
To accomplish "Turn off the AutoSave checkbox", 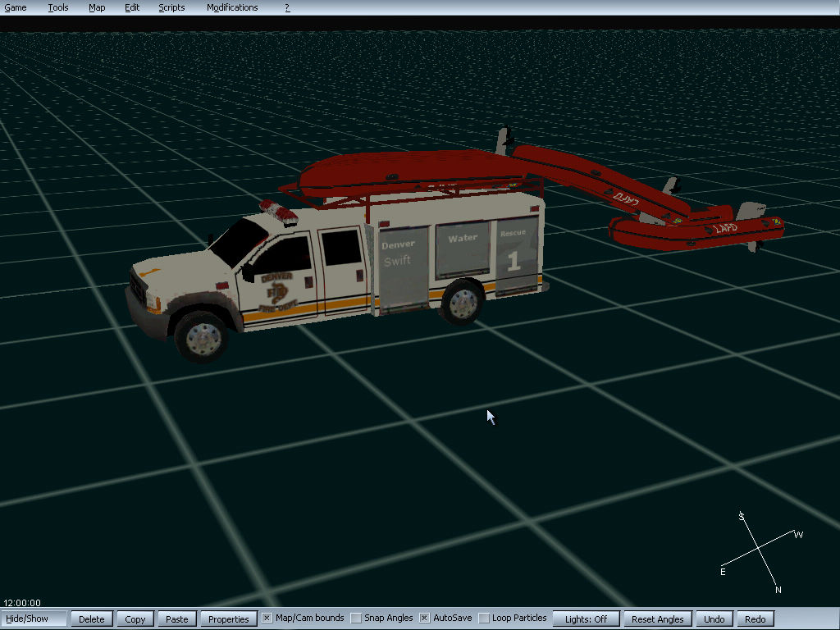I will coord(424,619).
